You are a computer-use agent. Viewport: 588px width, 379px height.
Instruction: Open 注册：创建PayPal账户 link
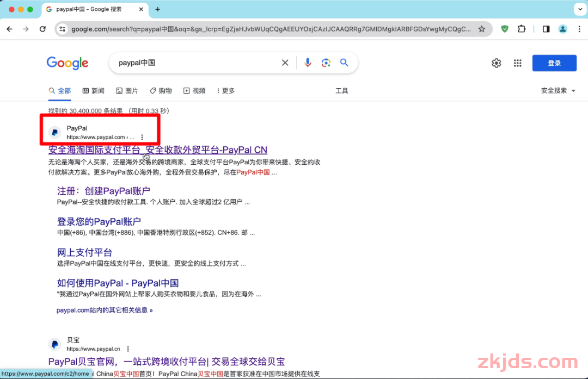pyautogui.click(x=103, y=191)
